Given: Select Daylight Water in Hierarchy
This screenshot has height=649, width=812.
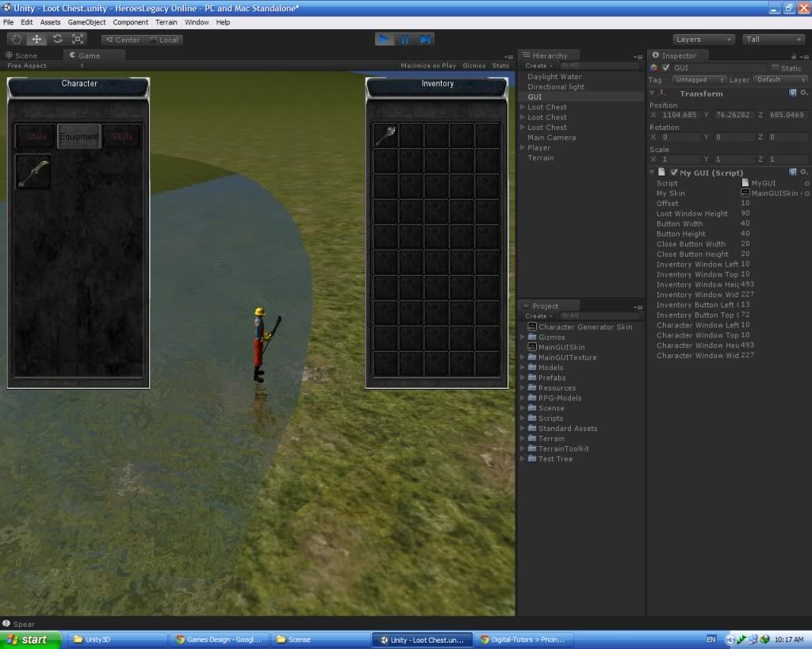Looking at the screenshot, I should 554,77.
